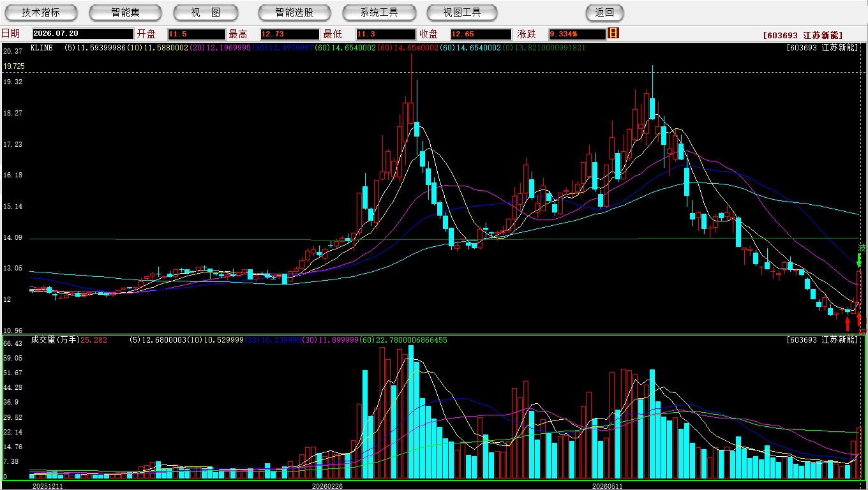Viewport: 868px width, 490px height.
Task: Click the 20.37 price axis label
Action: coord(13,51)
